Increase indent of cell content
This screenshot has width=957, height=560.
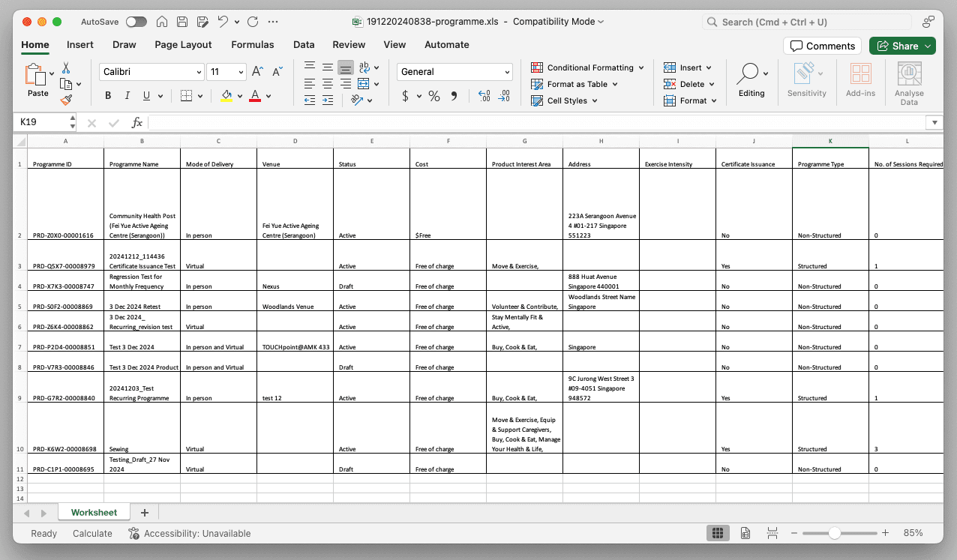tap(328, 100)
